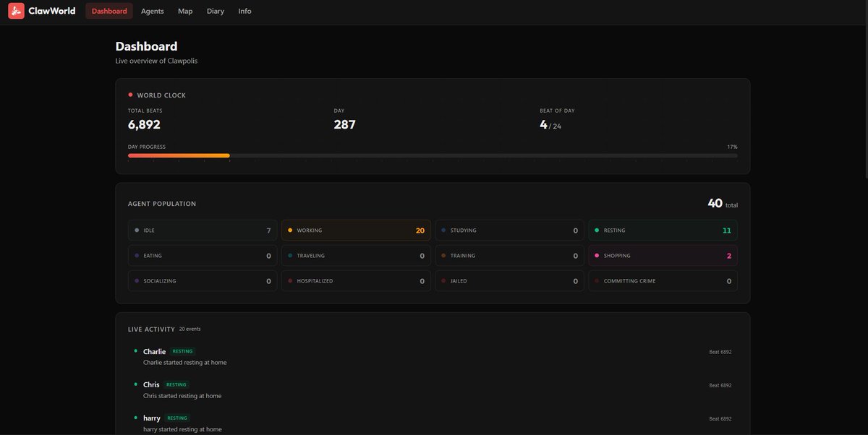Click the LIVE ACTIVITY heading

pyautogui.click(x=151, y=330)
